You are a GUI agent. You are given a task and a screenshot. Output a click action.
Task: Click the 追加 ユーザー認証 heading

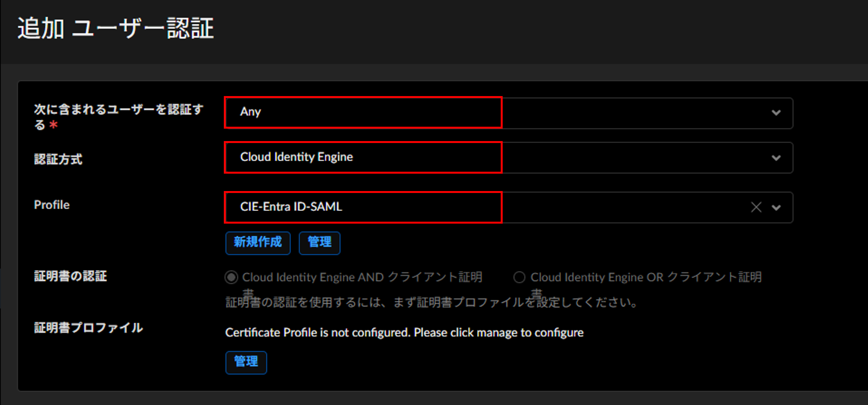click(x=116, y=28)
